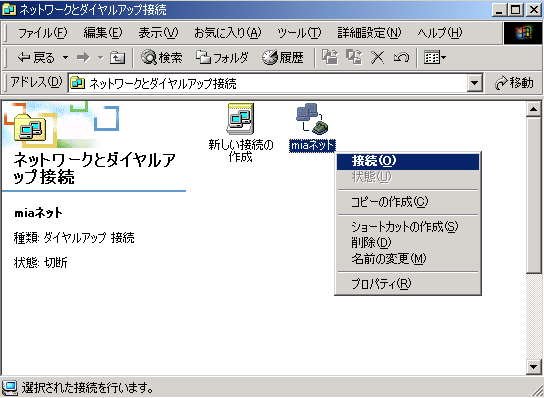Choose ショートカットの作成(S) in context menu

tap(408, 227)
